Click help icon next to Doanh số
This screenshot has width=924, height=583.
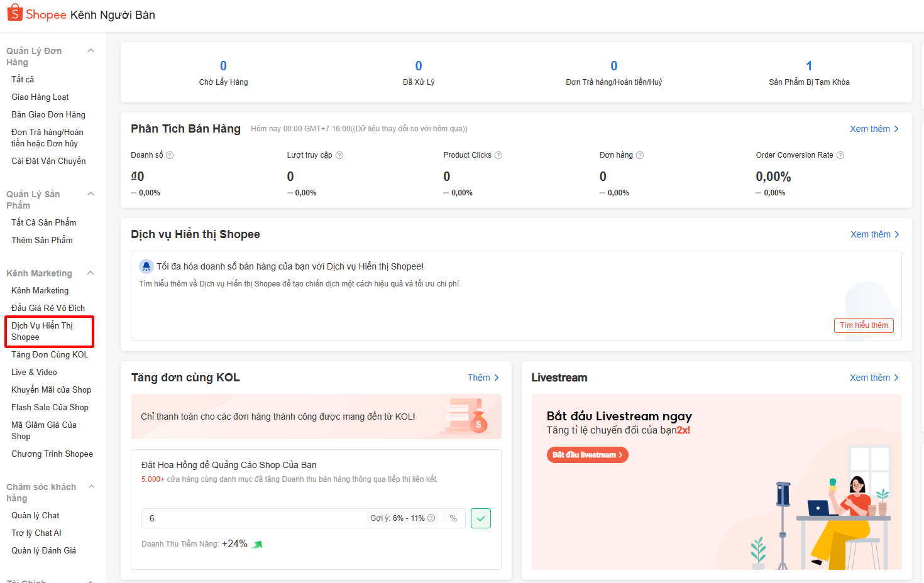coord(170,155)
